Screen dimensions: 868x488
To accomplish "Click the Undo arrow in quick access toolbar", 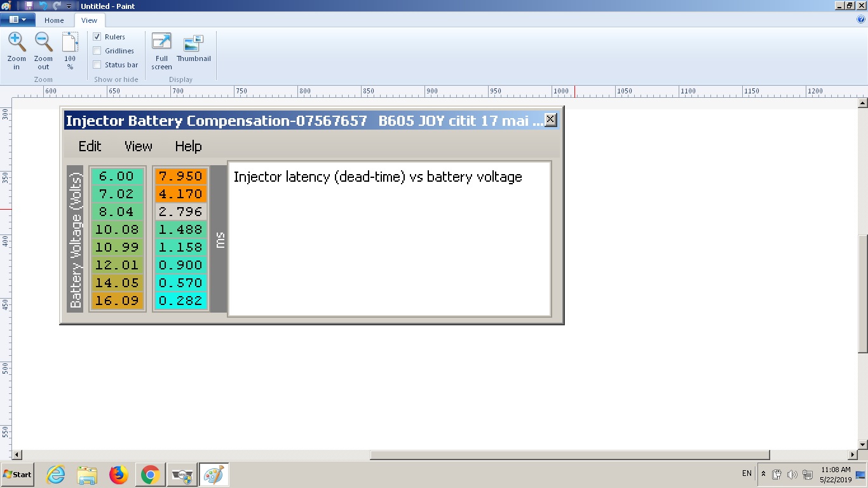I will pyautogui.click(x=43, y=6).
